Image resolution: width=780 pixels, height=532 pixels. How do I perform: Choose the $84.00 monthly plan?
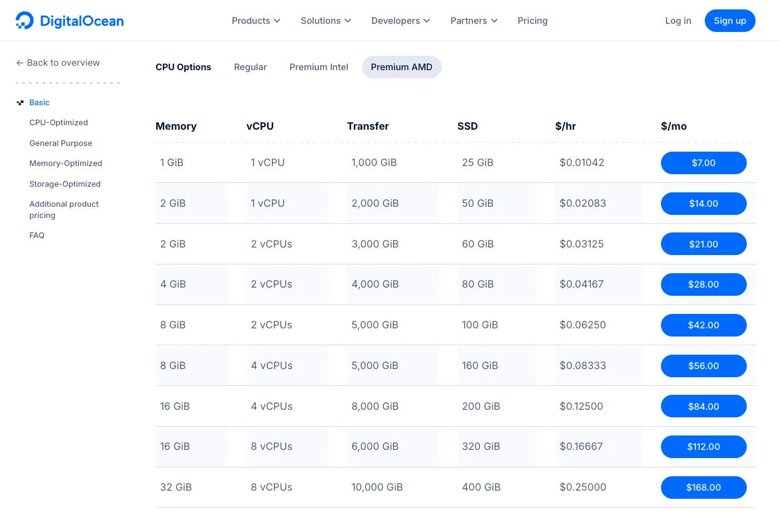pyautogui.click(x=704, y=406)
